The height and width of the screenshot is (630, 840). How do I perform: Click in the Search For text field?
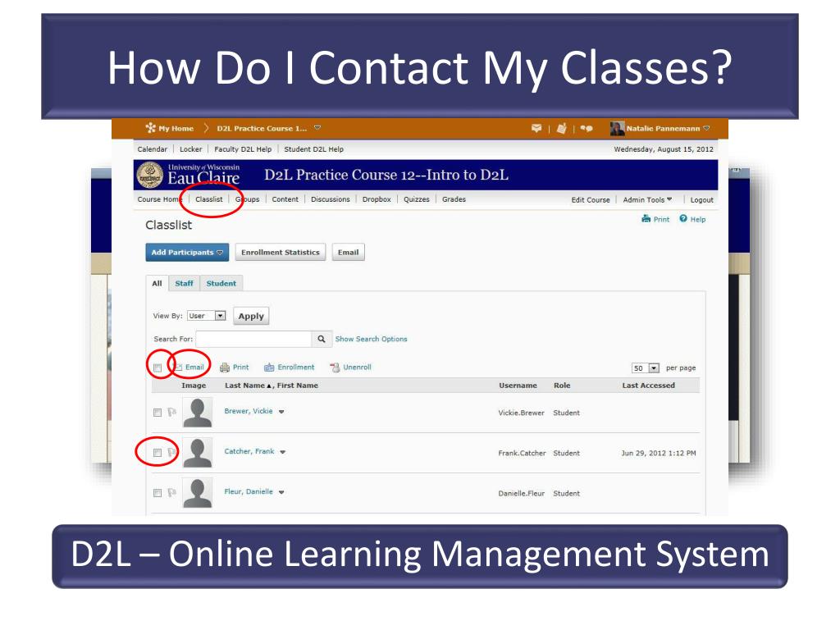click(x=254, y=339)
